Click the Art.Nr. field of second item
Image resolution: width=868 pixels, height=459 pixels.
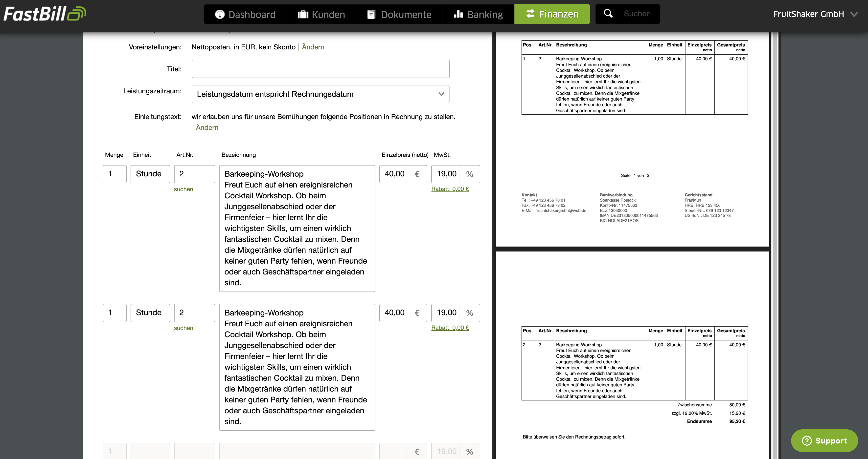coord(194,313)
